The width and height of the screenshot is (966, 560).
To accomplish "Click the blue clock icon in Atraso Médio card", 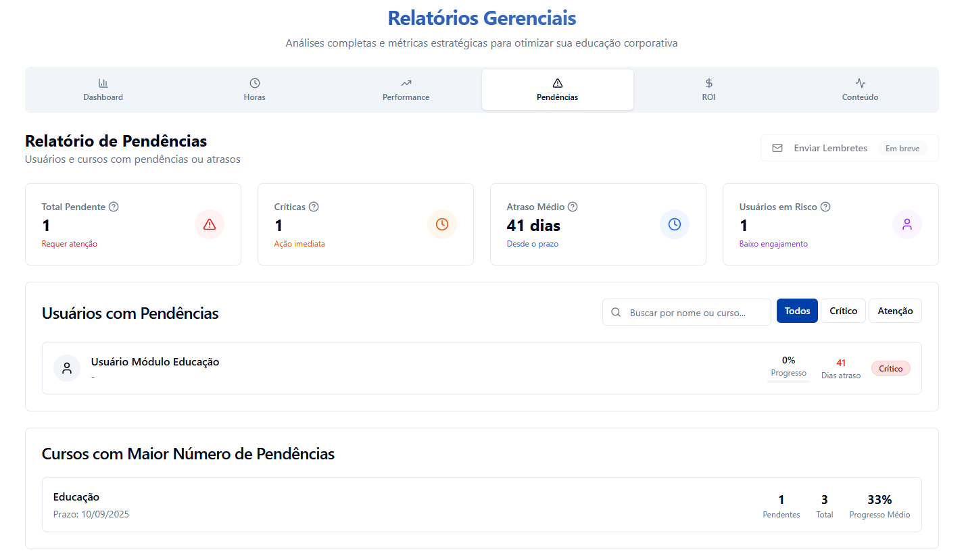I will 675,224.
